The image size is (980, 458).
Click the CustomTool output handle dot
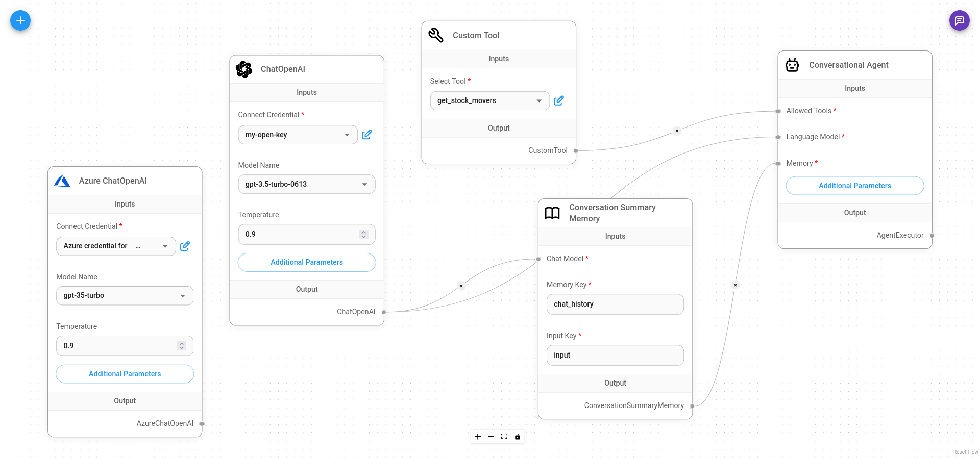coord(576,151)
